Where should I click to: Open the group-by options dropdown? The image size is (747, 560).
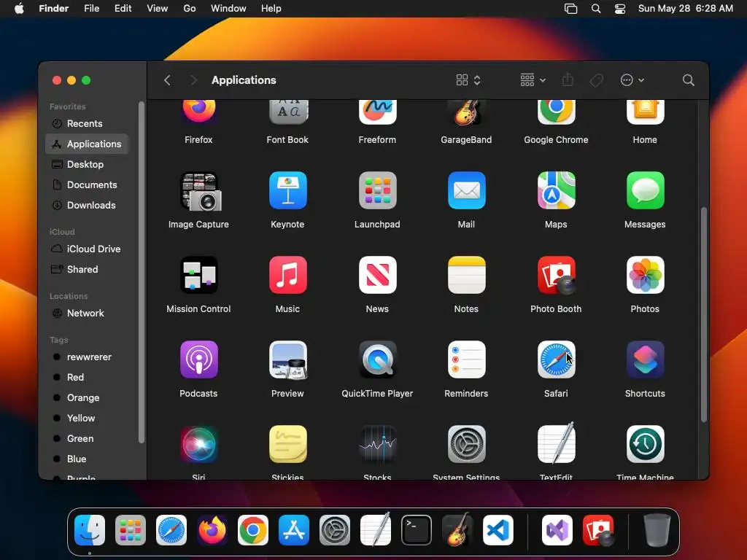(x=533, y=80)
